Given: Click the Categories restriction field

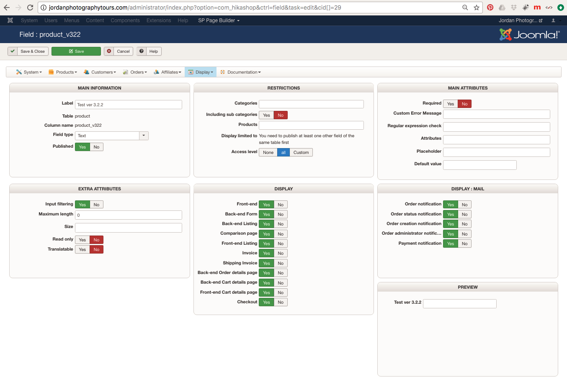Looking at the screenshot, I should pos(311,104).
